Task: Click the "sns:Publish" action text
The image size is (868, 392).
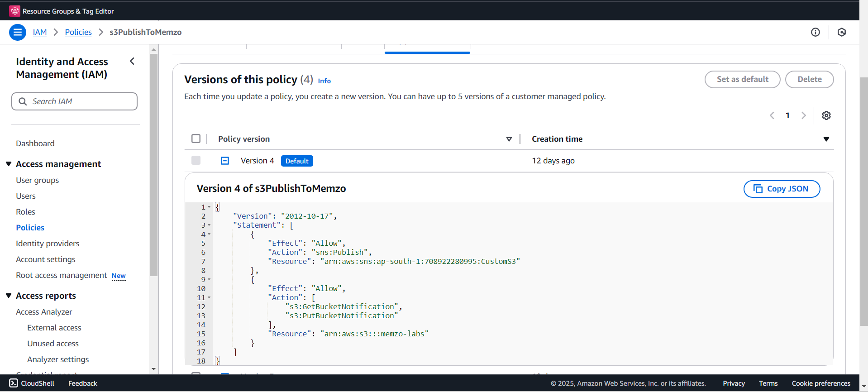Action: 340,253
